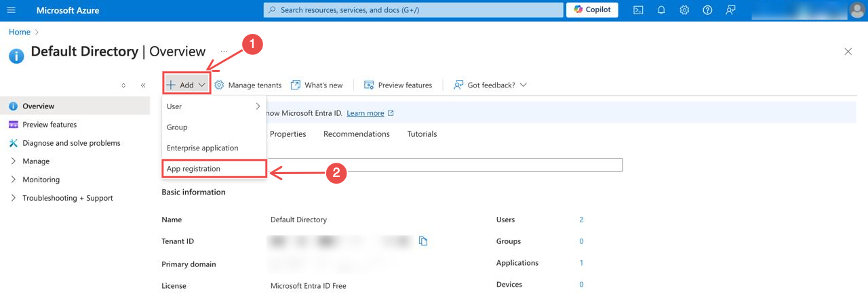Click the Copilot button
Viewport: 868px width, 305px height.
click(x=592, y=9)
